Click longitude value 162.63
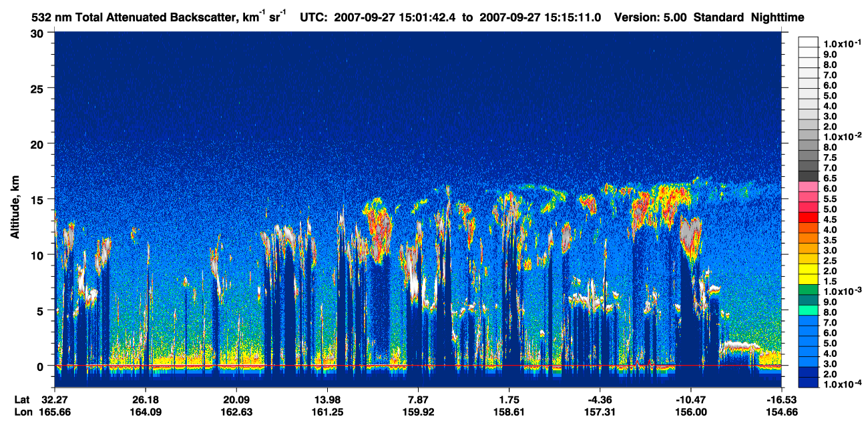Viewport: 868px width, 445px height. tap(236, 412)
